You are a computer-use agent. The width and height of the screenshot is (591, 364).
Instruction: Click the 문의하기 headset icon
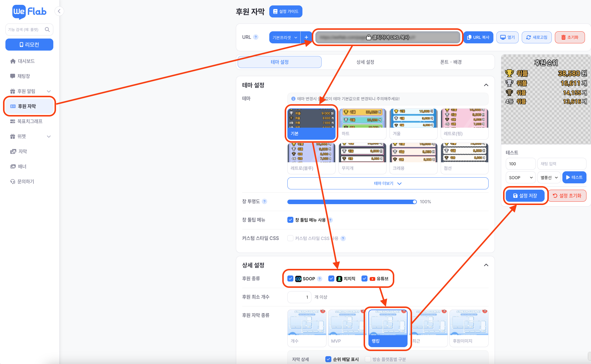13,182
